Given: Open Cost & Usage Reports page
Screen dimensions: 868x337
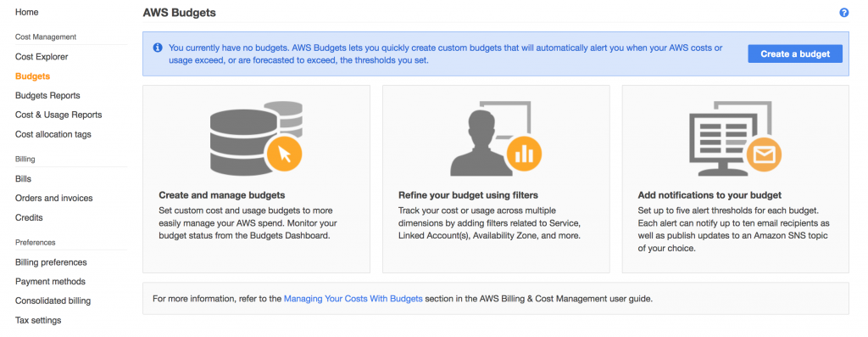Looking at the screenshot, I should 58,115.
